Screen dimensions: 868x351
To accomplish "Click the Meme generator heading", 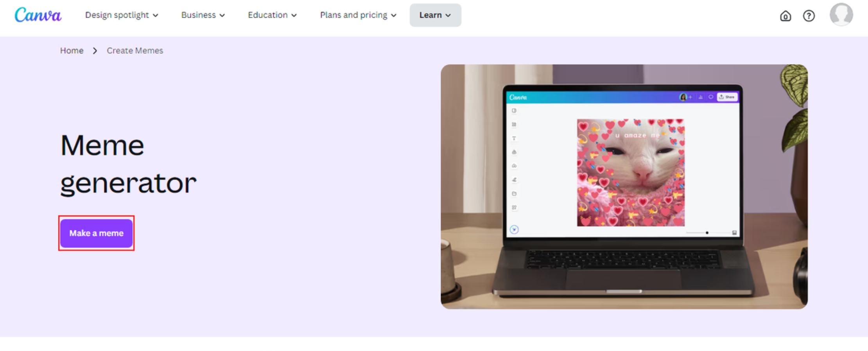I will 128,164.
